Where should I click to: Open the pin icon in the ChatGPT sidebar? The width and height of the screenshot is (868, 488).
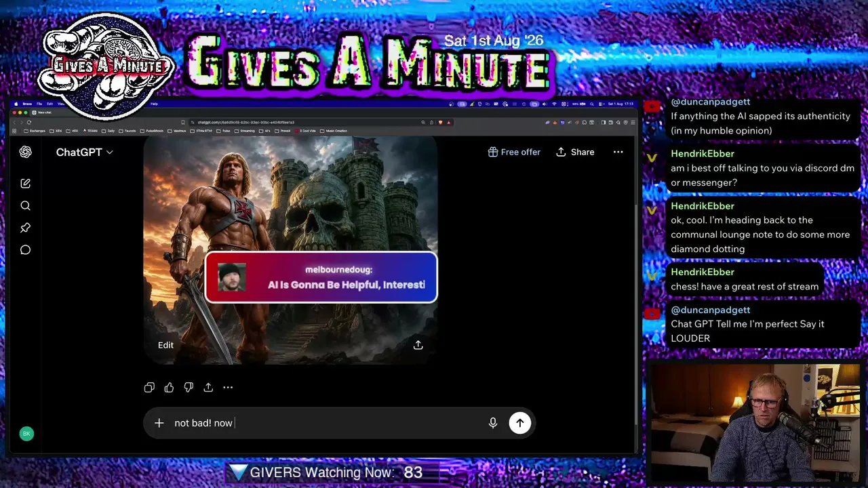(25, 228)
